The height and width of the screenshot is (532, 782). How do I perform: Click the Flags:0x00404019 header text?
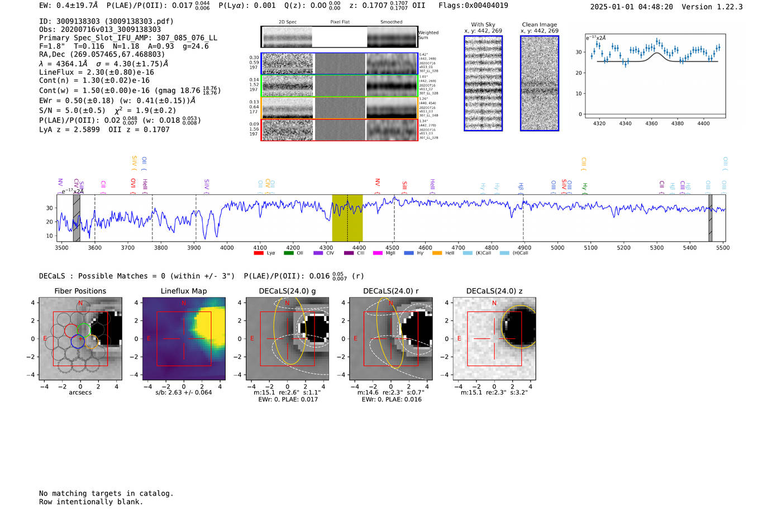click(x=473, y=6)
